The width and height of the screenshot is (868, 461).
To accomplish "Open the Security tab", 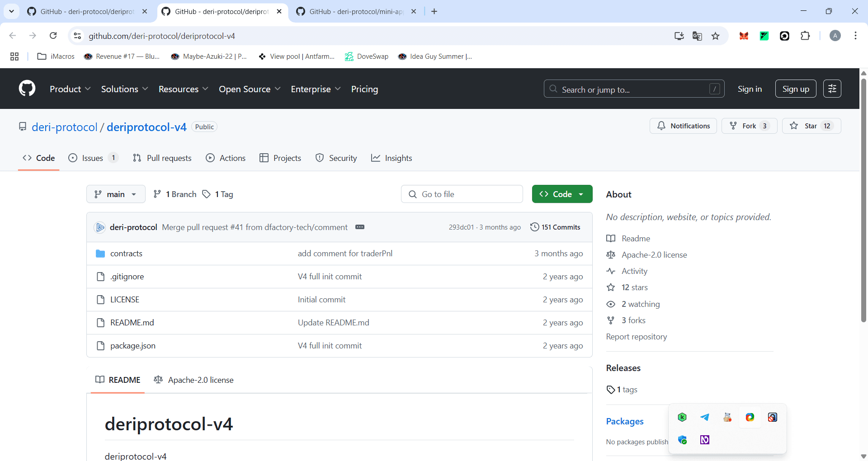I will (x=336, y=158).
